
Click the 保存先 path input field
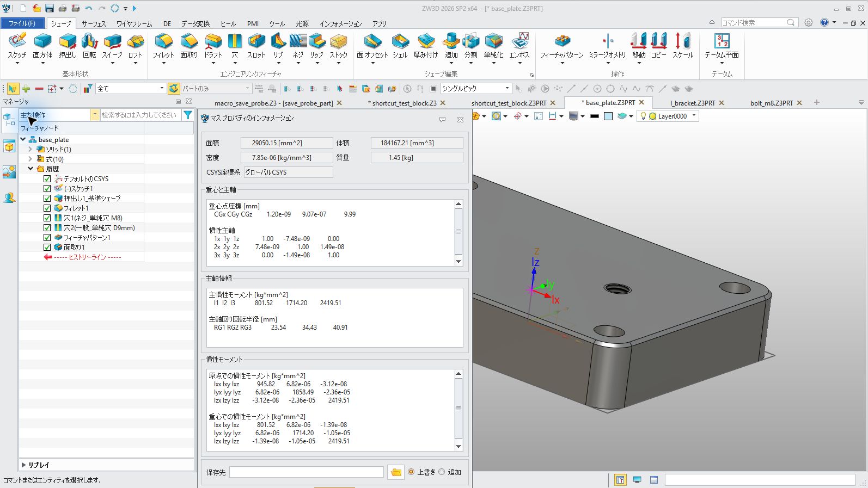pos(306,472)
